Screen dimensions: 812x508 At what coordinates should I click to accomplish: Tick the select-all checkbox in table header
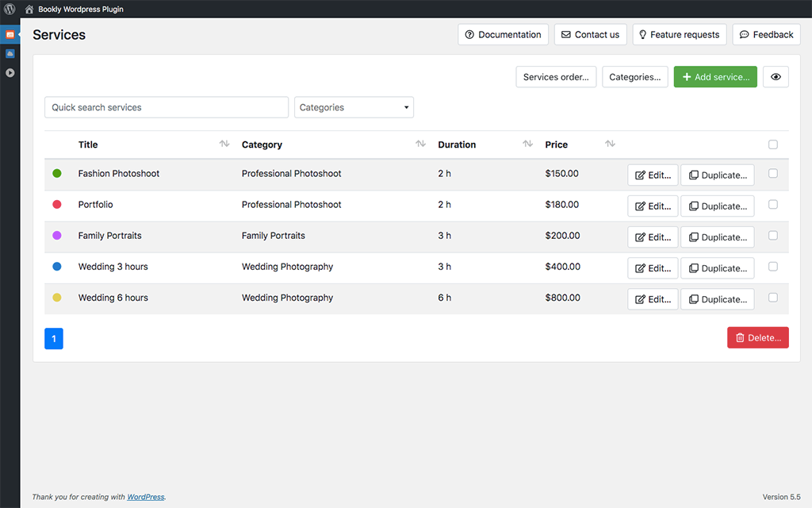[772, 144]
